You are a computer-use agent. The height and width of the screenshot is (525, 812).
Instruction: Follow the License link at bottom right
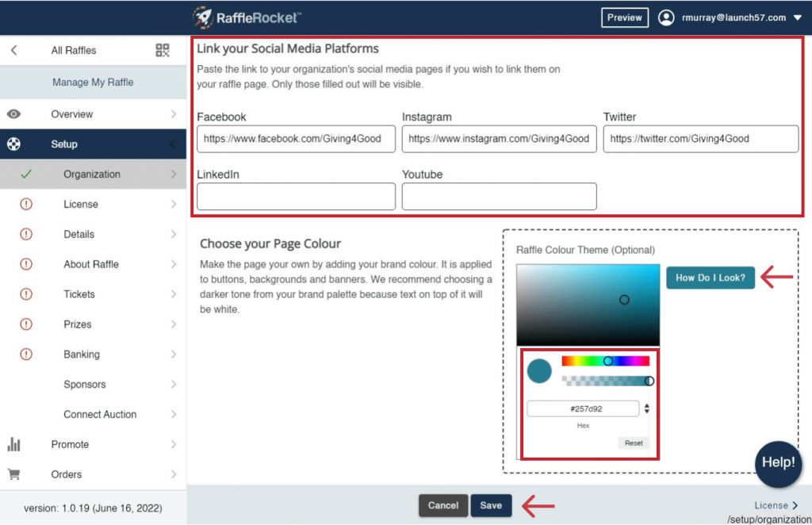775,504
